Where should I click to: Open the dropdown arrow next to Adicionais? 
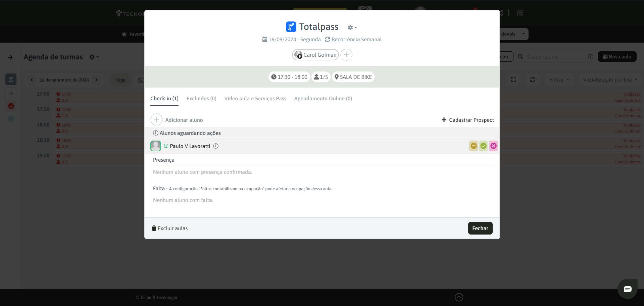[524, 34]
